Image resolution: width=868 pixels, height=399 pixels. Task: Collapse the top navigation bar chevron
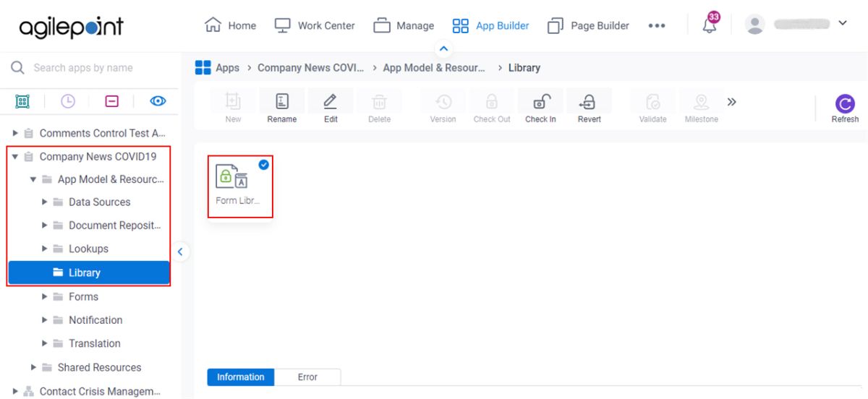(444, 48)
